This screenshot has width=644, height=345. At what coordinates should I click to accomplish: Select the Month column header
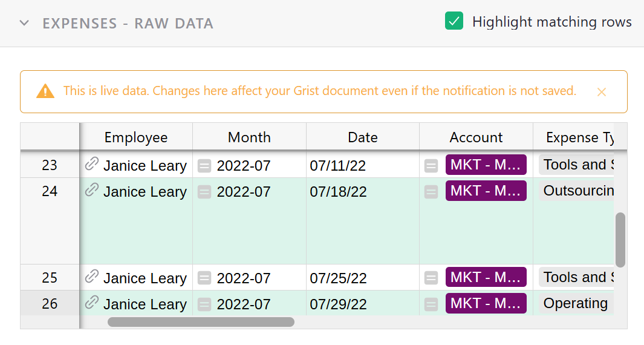coord(249,137)
